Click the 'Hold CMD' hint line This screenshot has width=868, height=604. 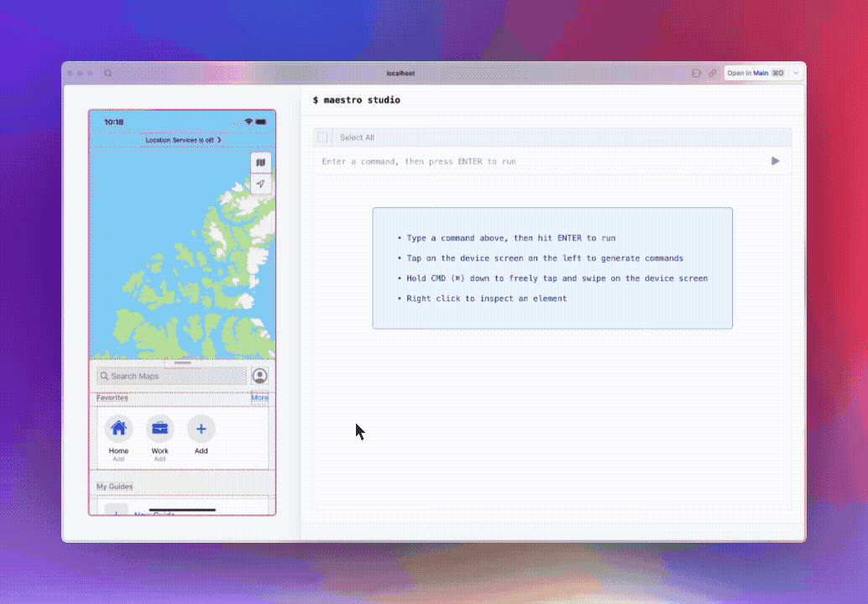557,279
